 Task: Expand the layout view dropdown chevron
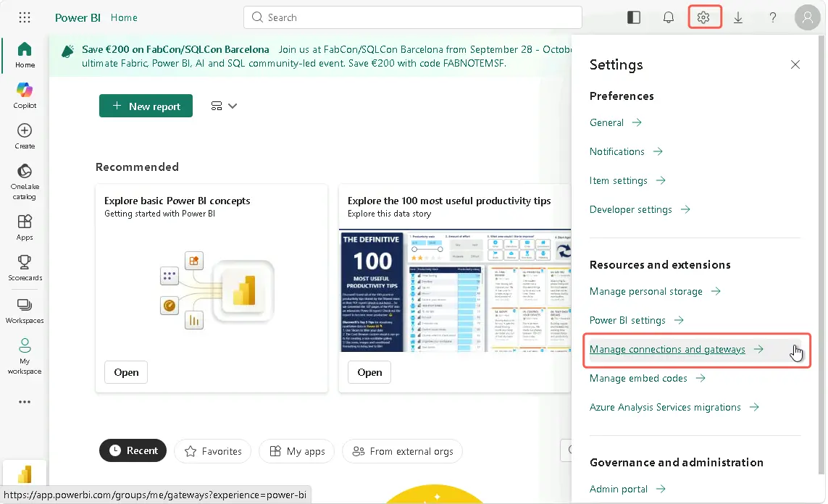click(233, 106)
